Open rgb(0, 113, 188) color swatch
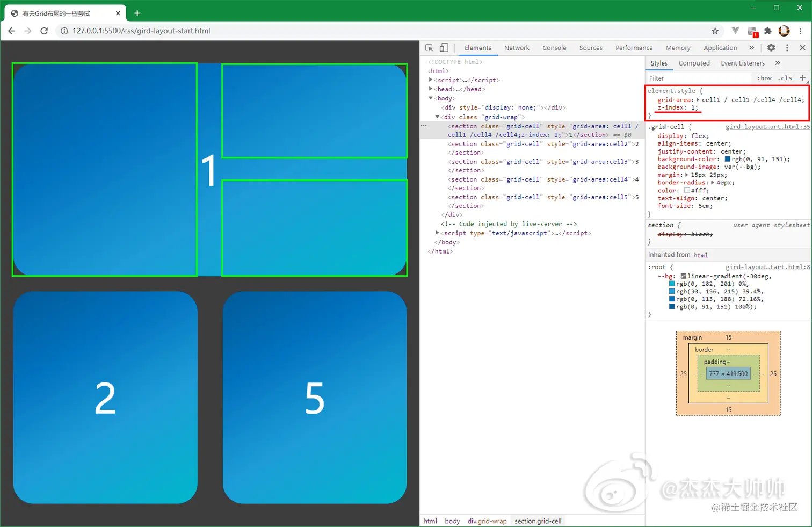 point(672,299)
